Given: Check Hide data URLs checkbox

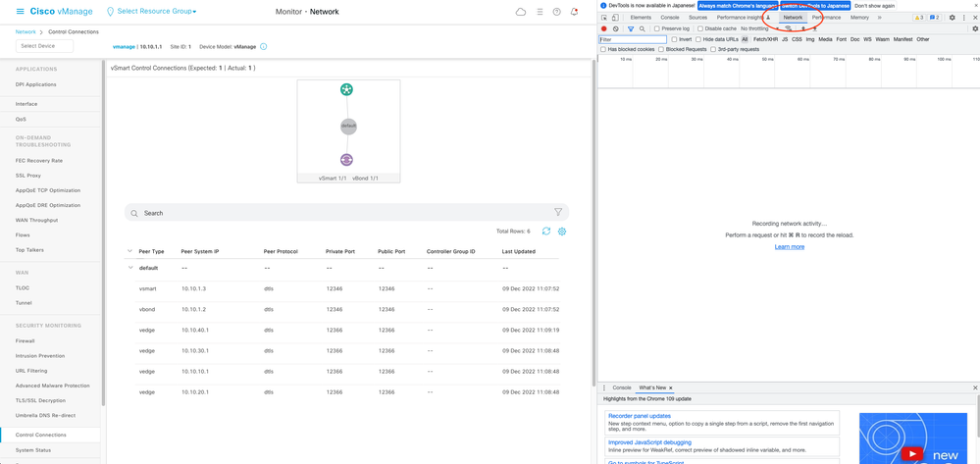Looking at the screenshot, I should coord(698,39).
